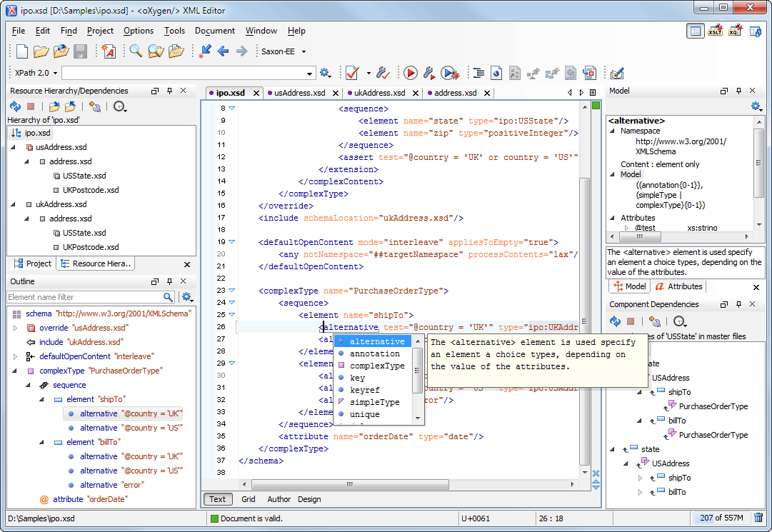Click history clock icon in Resource Hierarchy

pos(120,106)
